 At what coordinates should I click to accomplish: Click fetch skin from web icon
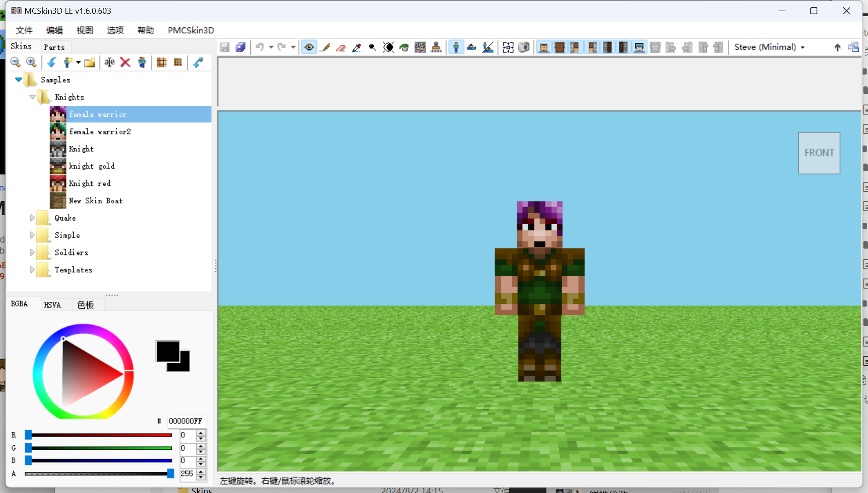click(x=198, y=62)
